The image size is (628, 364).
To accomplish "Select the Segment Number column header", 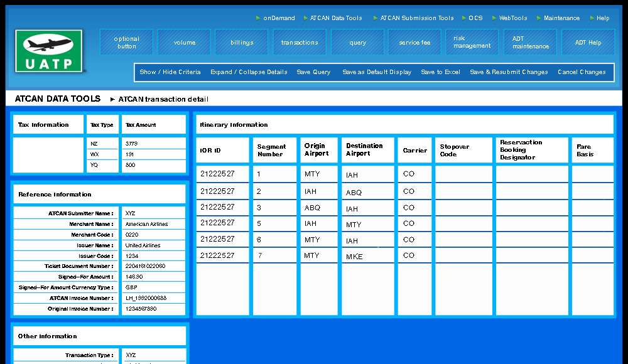I will point(271,151).
